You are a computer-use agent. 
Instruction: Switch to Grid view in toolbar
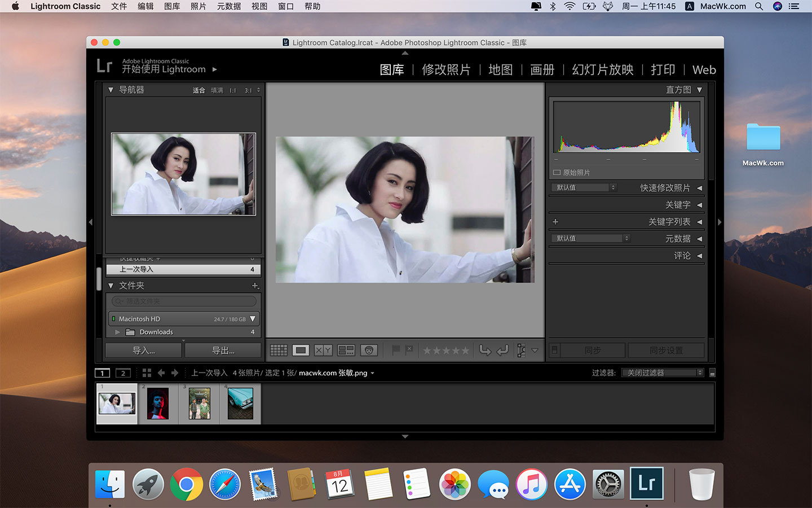[x=279, y=351]
